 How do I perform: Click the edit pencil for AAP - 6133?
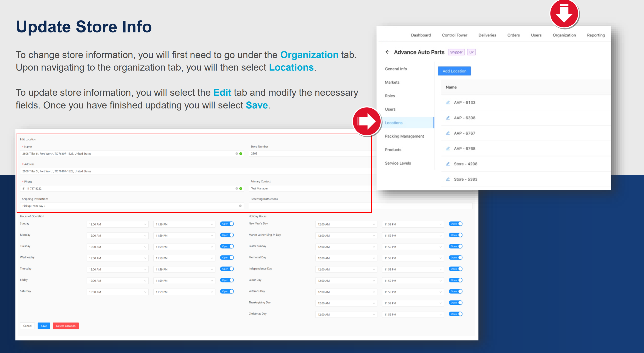tap(448, 103)
